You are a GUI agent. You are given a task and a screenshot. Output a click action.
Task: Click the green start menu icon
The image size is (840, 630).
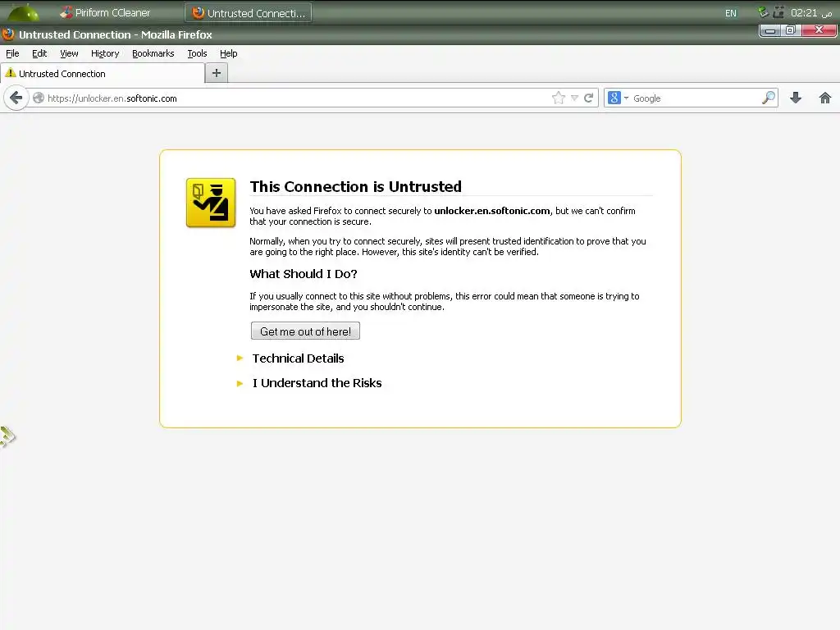click(x=22, y=12)
